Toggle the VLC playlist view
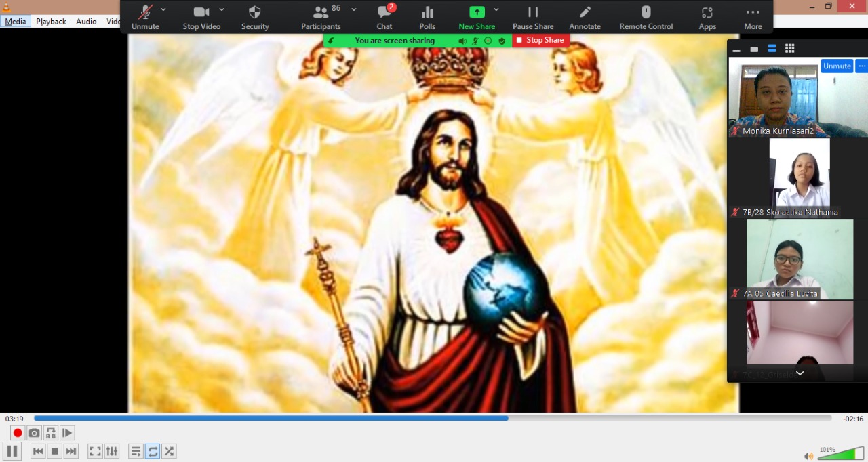 click(x=136, y=451)
